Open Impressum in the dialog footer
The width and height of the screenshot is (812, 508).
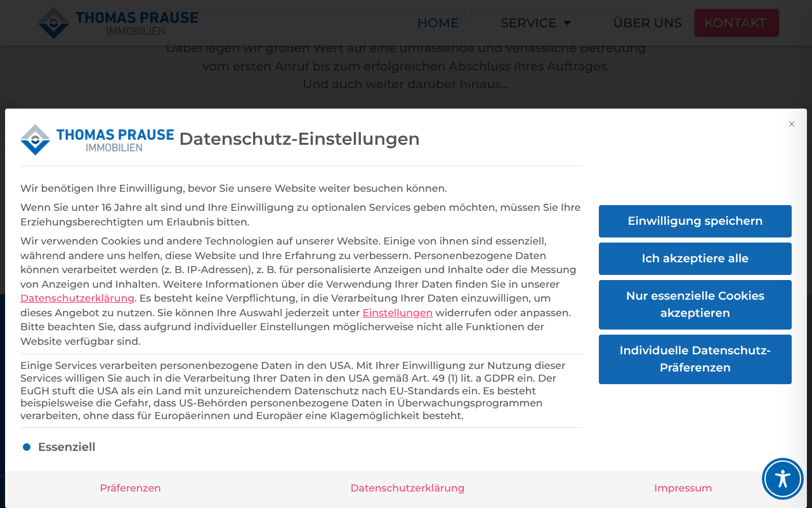click(x=683, y=488)
